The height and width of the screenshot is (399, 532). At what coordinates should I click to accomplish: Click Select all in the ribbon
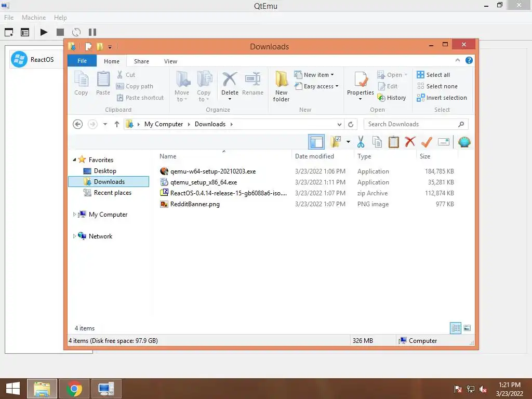[x=434, y=75]
